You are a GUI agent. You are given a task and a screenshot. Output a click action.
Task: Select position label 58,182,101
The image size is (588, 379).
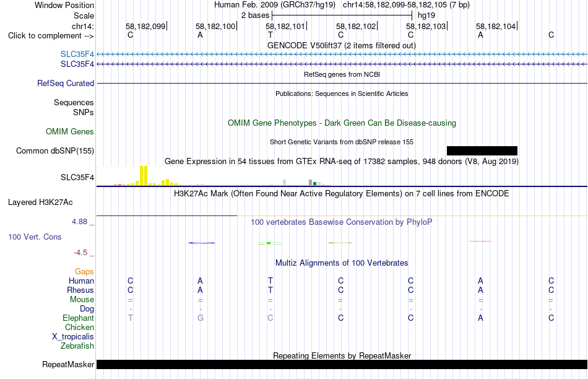tap(285, 26)
